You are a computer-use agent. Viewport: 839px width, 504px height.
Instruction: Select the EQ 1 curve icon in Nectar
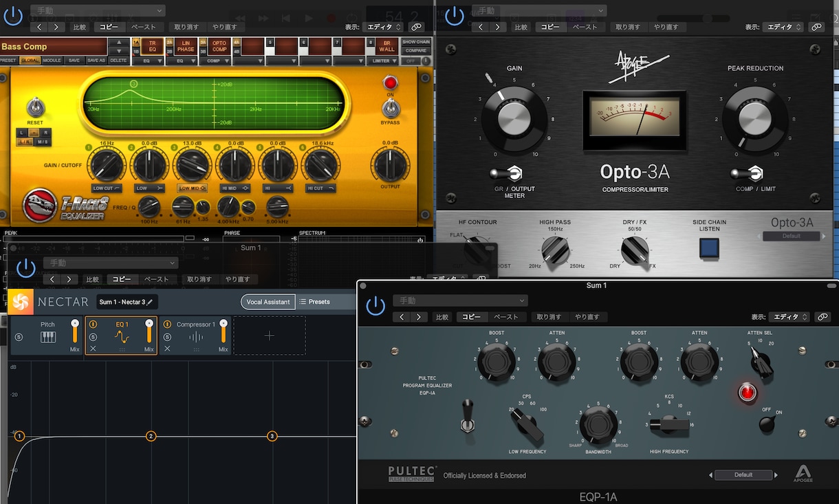click(x=122, y=337)
